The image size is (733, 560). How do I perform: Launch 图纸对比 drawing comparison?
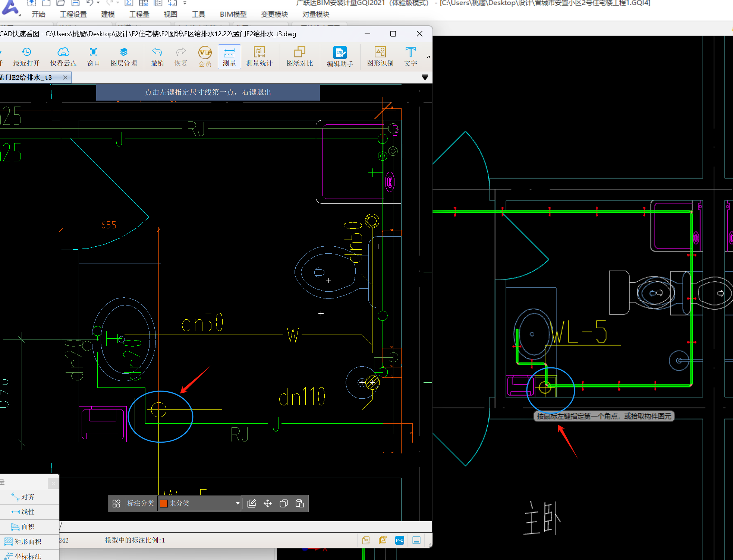point(300,57)
